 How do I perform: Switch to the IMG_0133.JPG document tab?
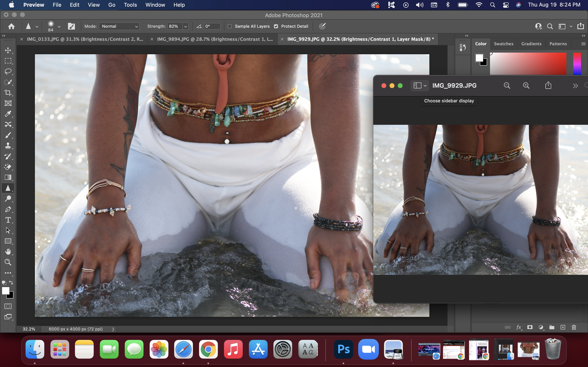click(x=85, y=39)
